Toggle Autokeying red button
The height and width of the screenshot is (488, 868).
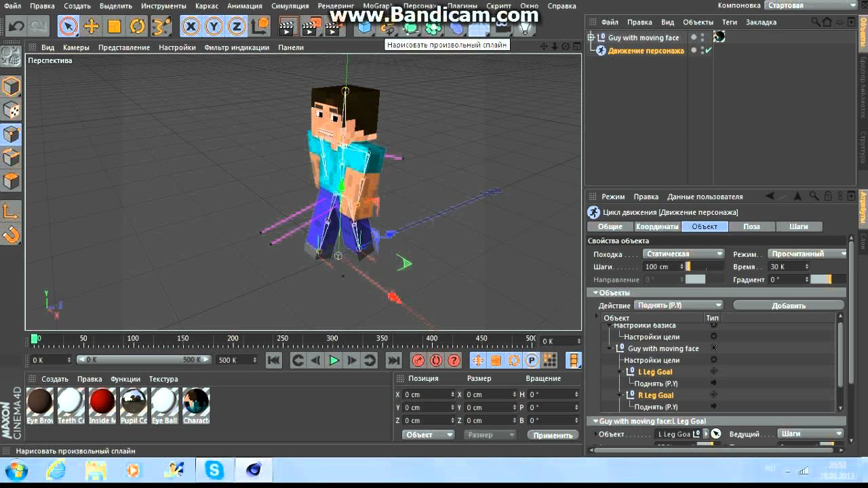pyautogui.click(x=436, y=361)
